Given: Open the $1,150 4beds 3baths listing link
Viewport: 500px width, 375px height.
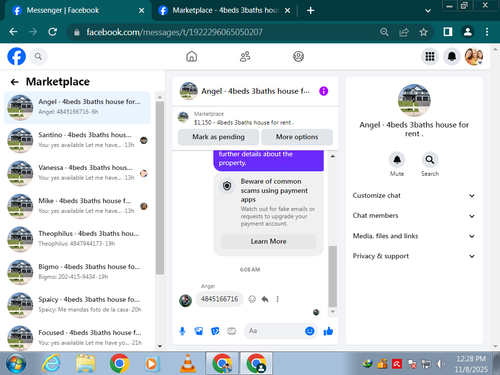Looking at the screenshot, I should click(244, 123).
